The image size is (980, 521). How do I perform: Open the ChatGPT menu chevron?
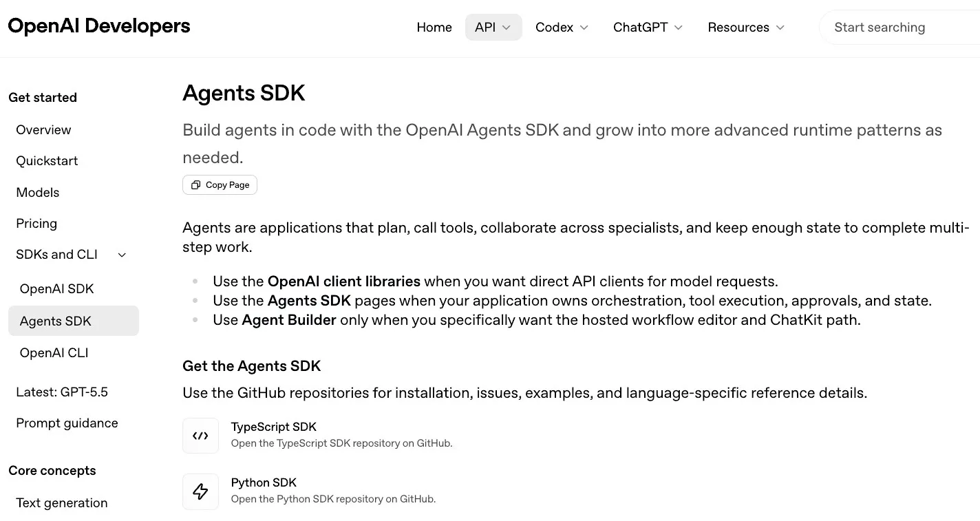click(x=679, y=28)
